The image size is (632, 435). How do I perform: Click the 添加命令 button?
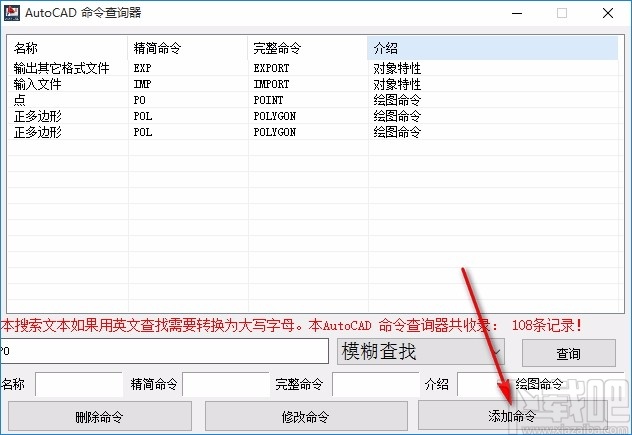[512, 415]
